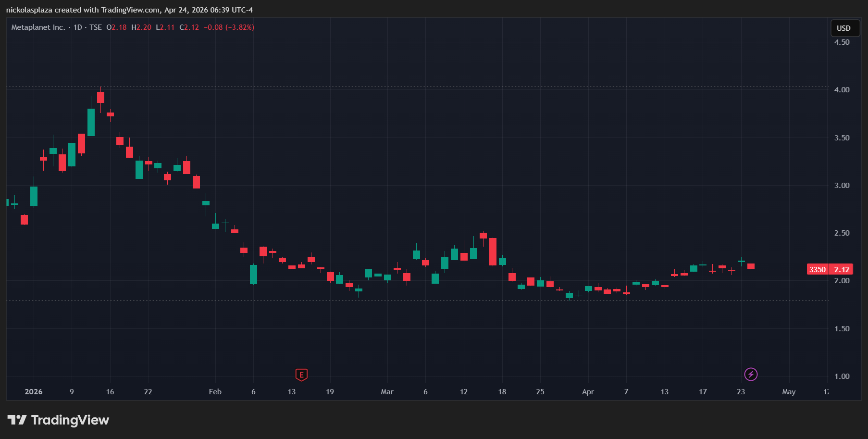868x439 pixels.
Task: Click the 'Apr' label on time axis
Action: pyautogui.click(x=588, y=392)
